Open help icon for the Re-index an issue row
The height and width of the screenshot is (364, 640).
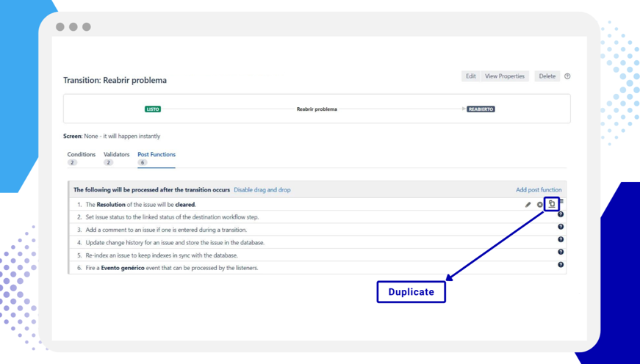coord(561,252)
